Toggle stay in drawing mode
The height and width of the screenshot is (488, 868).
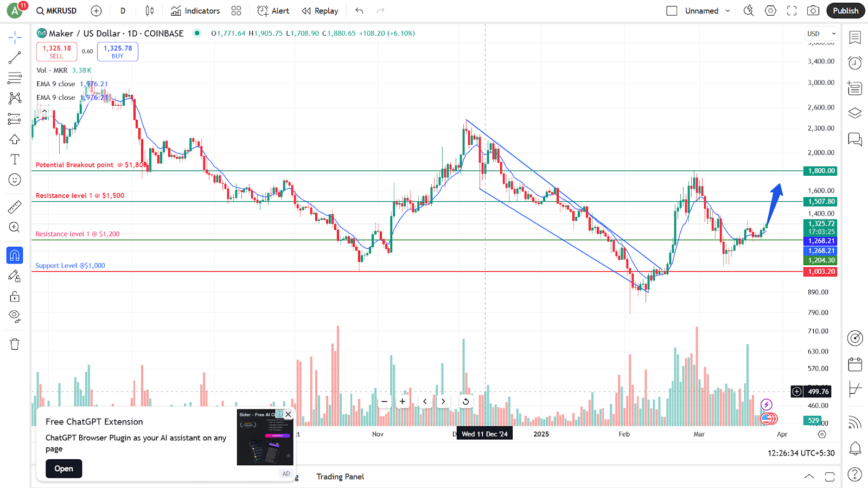coord(15,276)
